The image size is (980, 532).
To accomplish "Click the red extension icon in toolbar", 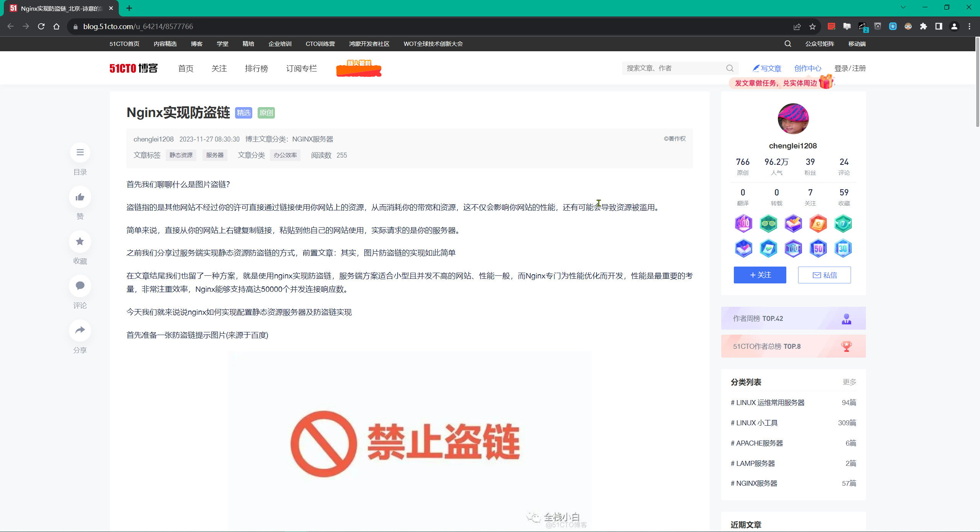I will click(x=831, y=26).
